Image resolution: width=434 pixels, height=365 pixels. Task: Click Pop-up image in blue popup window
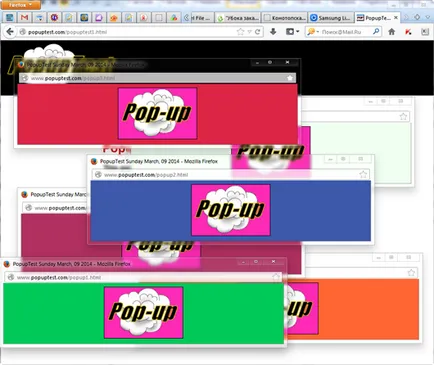pyautogui.click(x=231, y=210)
